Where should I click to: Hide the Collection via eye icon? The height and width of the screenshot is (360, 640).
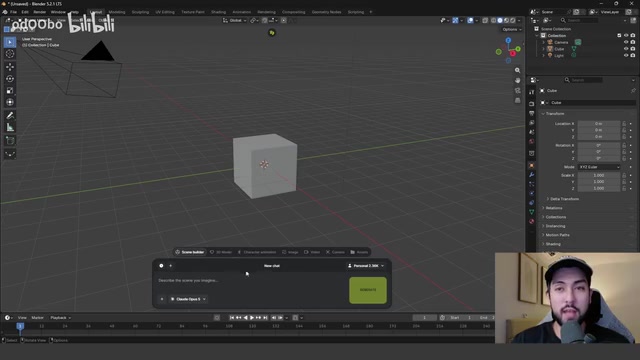[x=626, y=36]
